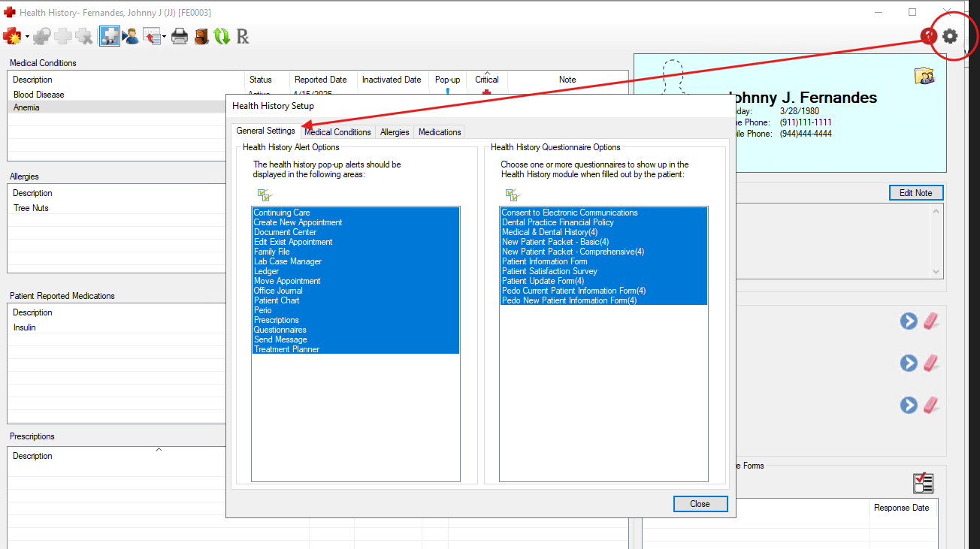Open the Rx prescriptions icon
This screenshot has width=980, height=549.
coord(243,35)
